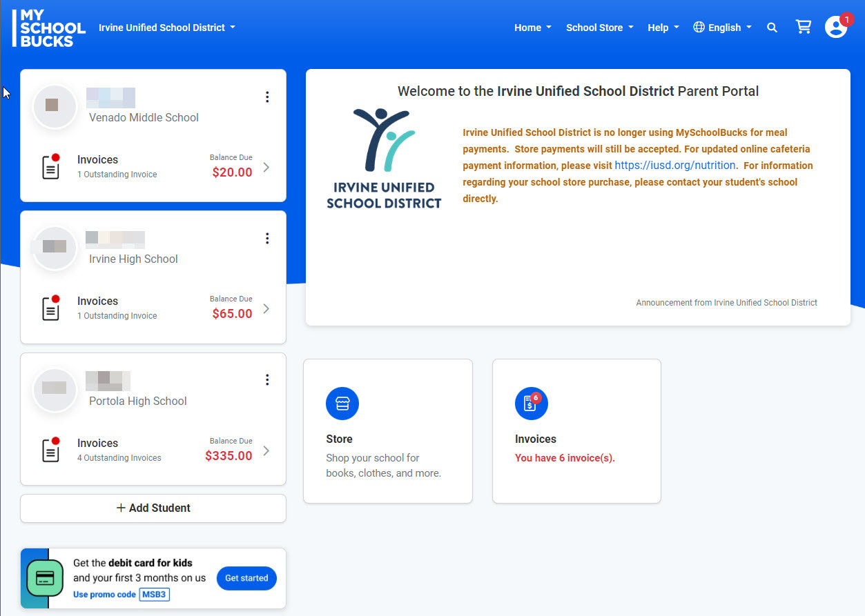Click the debit card promo icon
865x616 pixels.
45,578
